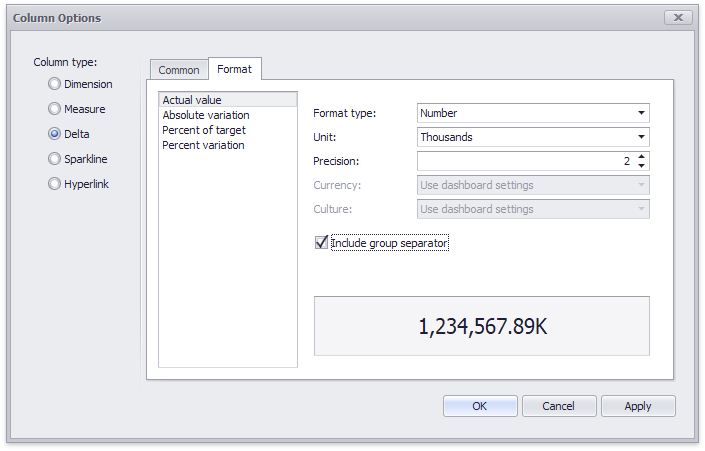Choose the Hyperlink column type
This screenshot has width=705, height=451.
click(55, 184)
